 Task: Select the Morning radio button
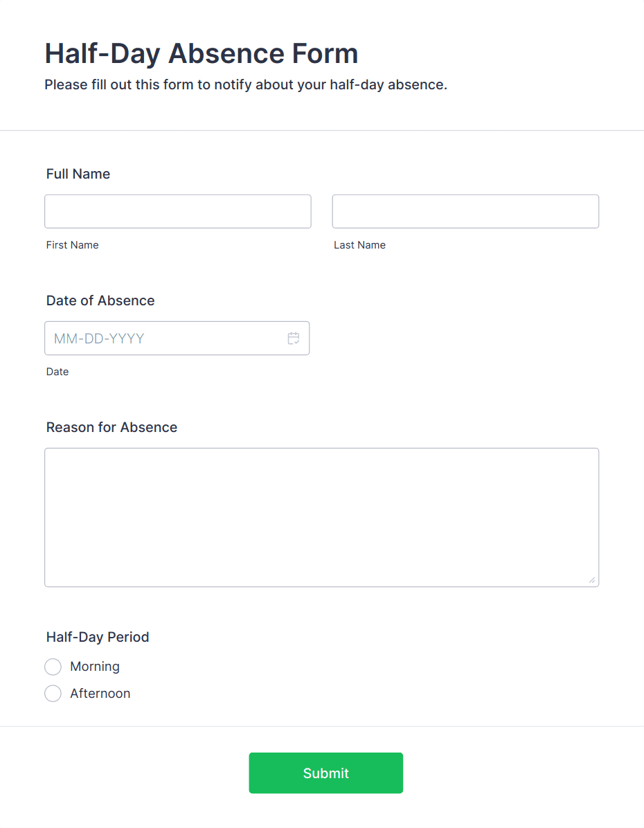(53, 667)
